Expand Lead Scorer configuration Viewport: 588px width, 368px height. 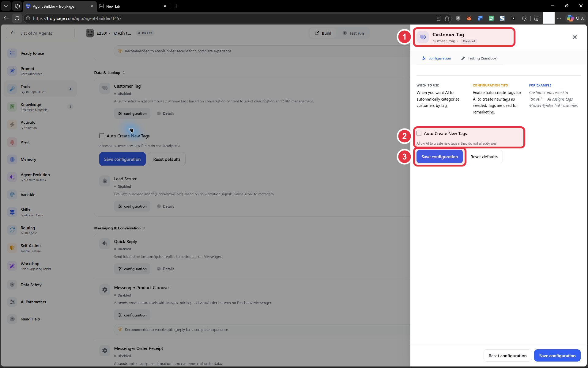point(132,206)
